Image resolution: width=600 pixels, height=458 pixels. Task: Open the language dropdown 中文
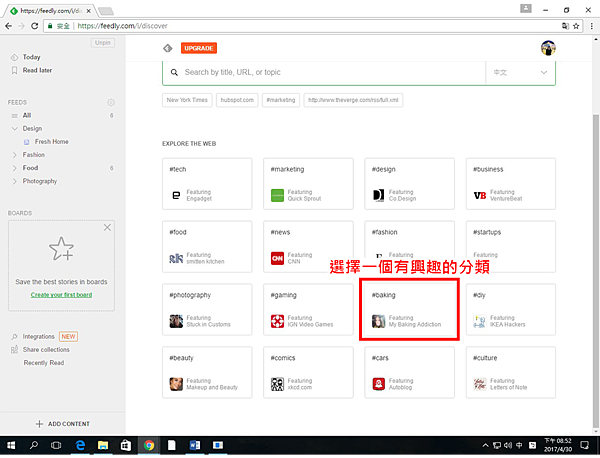tap(520, 72)
